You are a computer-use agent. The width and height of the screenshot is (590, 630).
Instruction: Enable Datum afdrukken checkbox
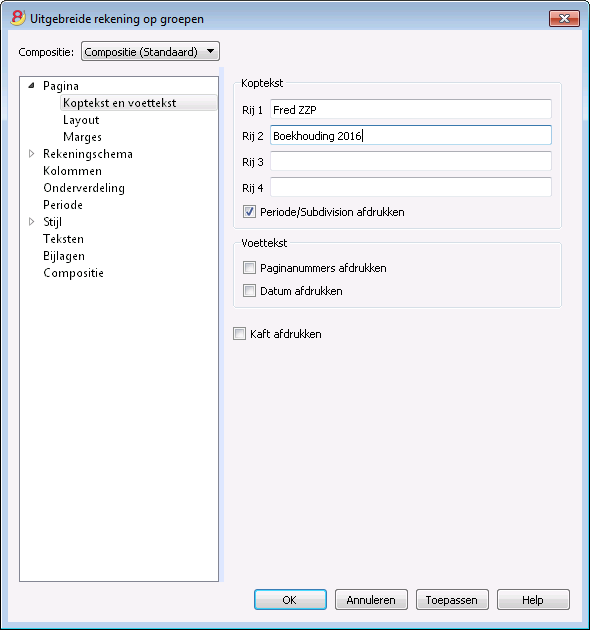[x=249, y=290]
